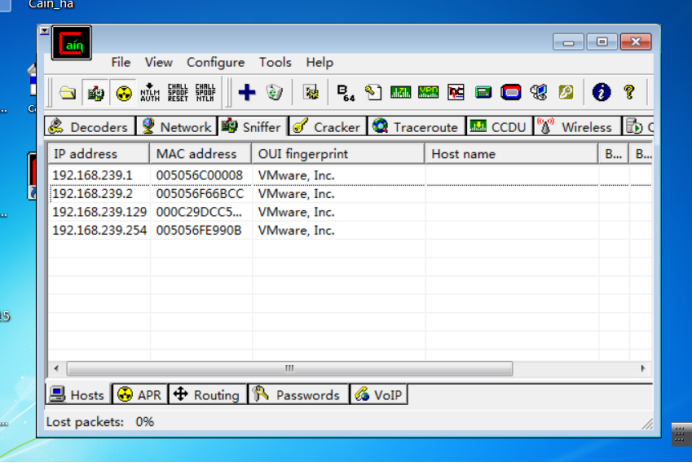Screen dimensions: 692x463
Task: Open the Tools menu
Action: (275, 62)
